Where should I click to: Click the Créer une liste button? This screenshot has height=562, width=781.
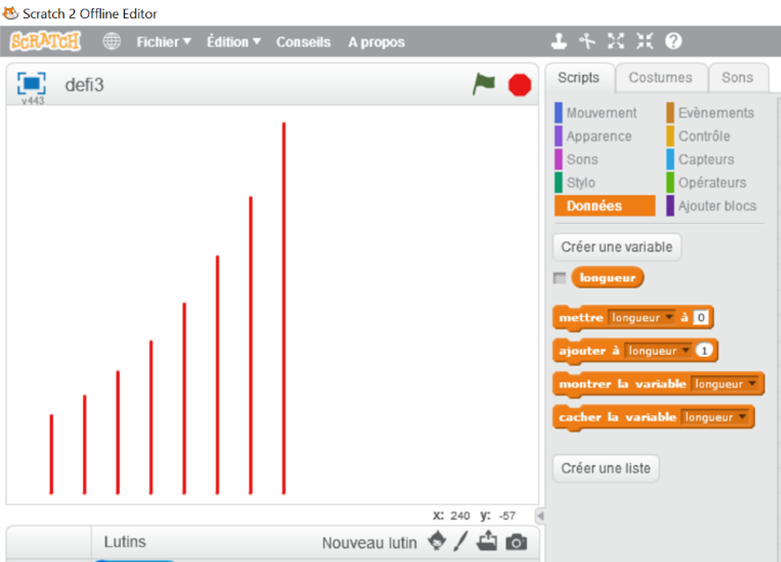click(x=605, y=468)
